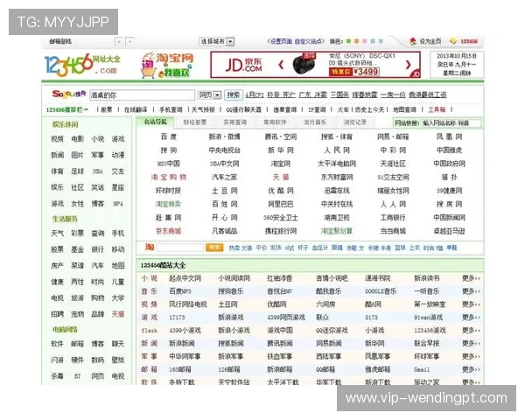Pick the orange skin color swatch
This screenshot has width=525, height=420.
[x=357, y=41]
